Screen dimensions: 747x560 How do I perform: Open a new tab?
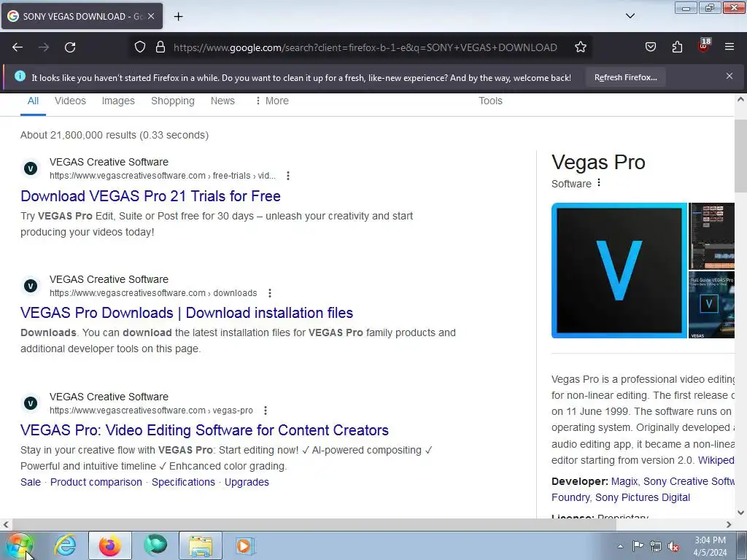point(178,17)
